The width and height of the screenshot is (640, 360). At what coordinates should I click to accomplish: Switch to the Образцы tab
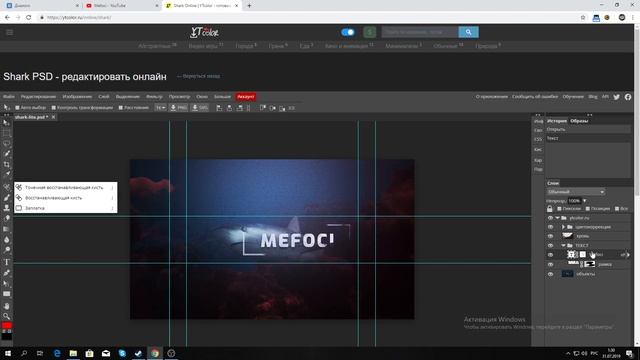click(x=579, y=121)
